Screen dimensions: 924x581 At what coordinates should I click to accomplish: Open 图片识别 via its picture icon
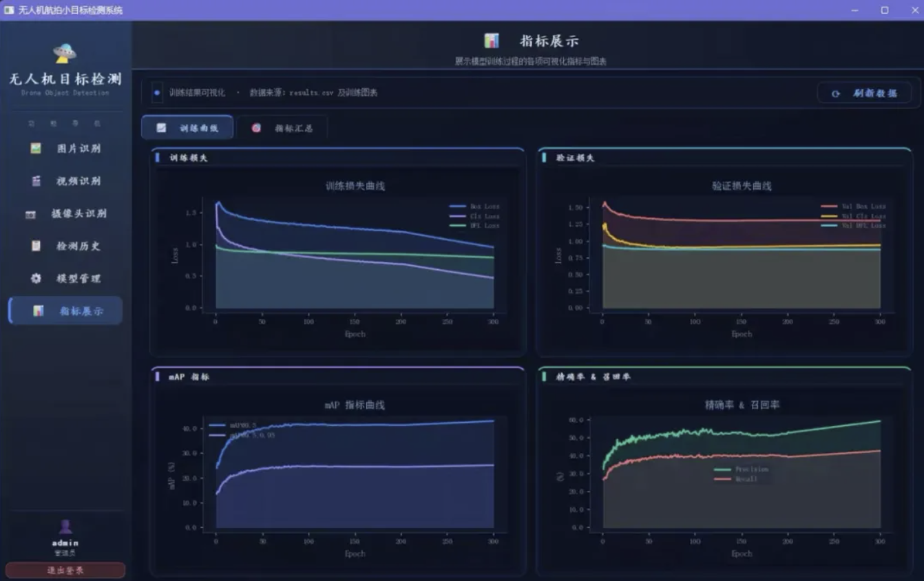point(36,148)
